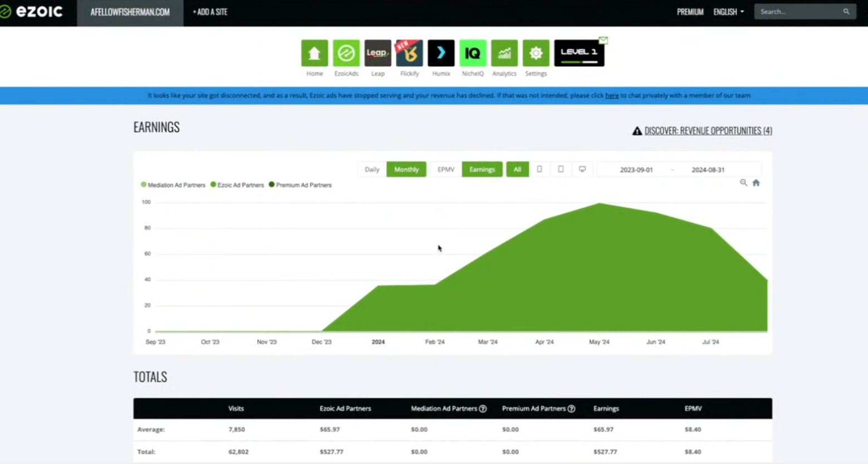Image resolution: width=868 pixels, height=464 pixels.
Task: Click the EPMV column header
Action: pyautogui.click(x=693, y=409)
